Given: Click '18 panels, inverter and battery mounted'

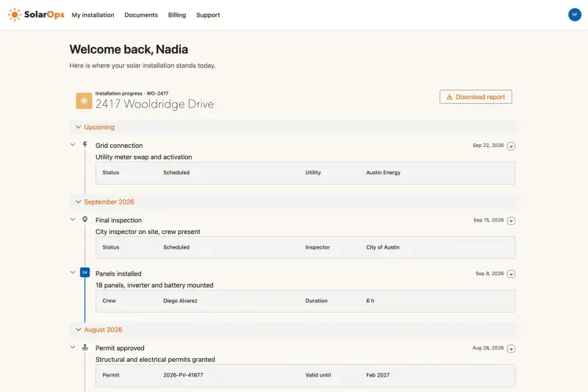Looking at the screenshot, I should [x=154, y=285].
